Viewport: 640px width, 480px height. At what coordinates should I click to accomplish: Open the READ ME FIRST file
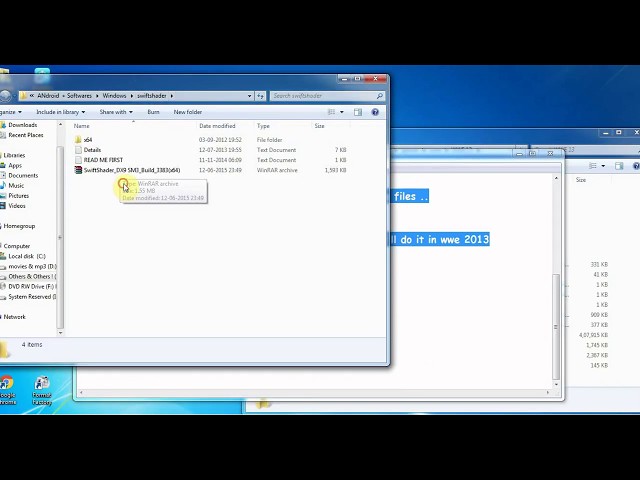(x=103, y=160)
